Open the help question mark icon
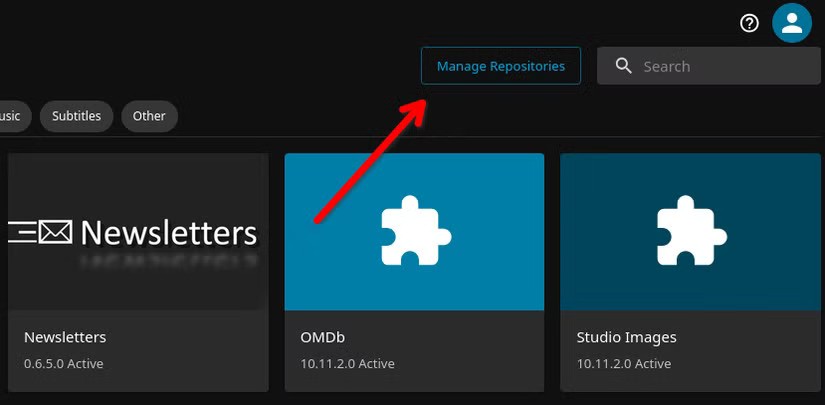Screen dimensions: 825x405 (x=749, y=23)
